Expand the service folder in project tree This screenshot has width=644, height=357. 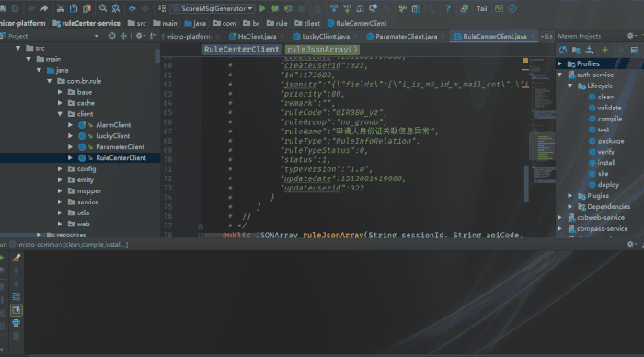60,202
